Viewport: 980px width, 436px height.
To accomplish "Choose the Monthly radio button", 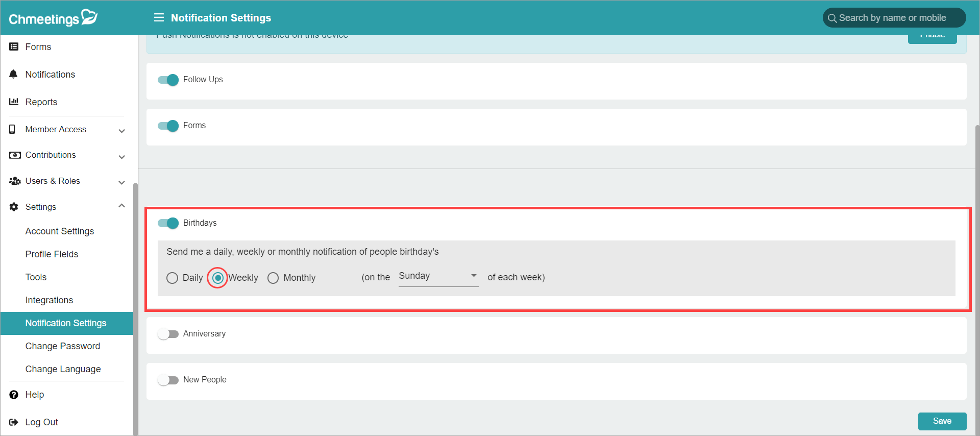I will click(273, 278).
